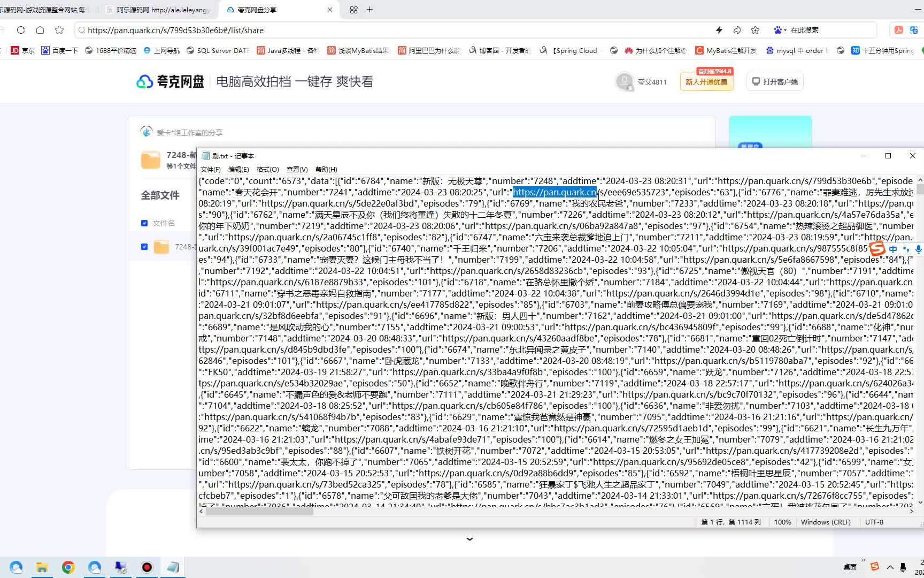Click the Sogou input method S icon
This screenshot has height=578, width=924.
pyautogui.click(x=877, y=248)
